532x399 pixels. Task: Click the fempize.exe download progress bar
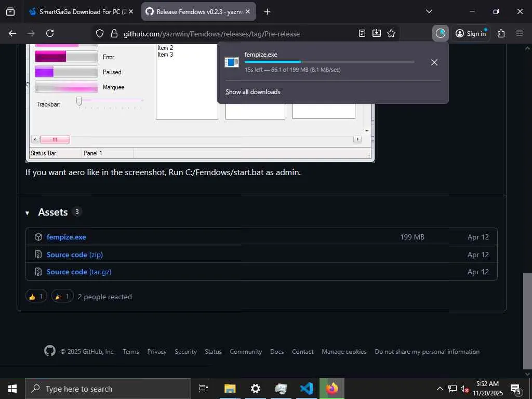329,62
